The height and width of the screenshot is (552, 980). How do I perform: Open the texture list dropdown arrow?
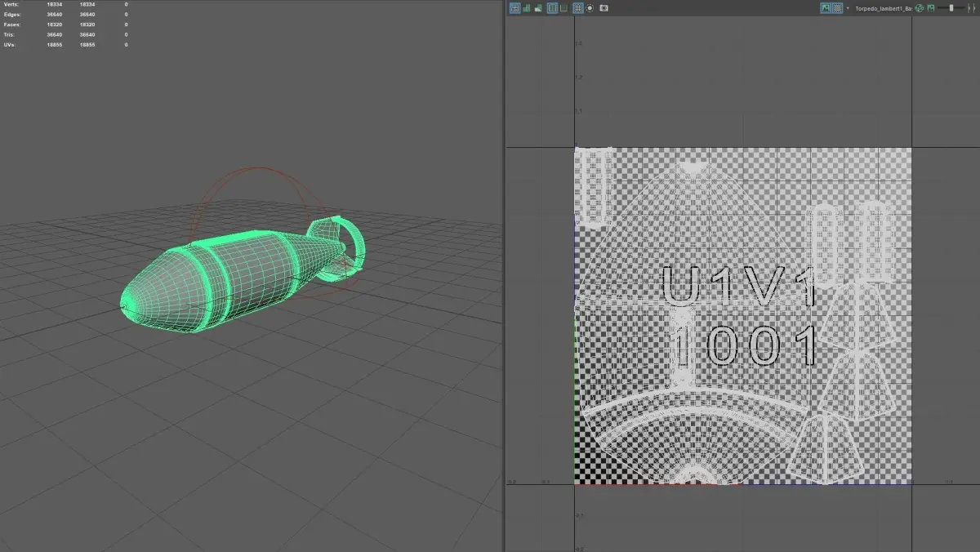pos(848,8)
